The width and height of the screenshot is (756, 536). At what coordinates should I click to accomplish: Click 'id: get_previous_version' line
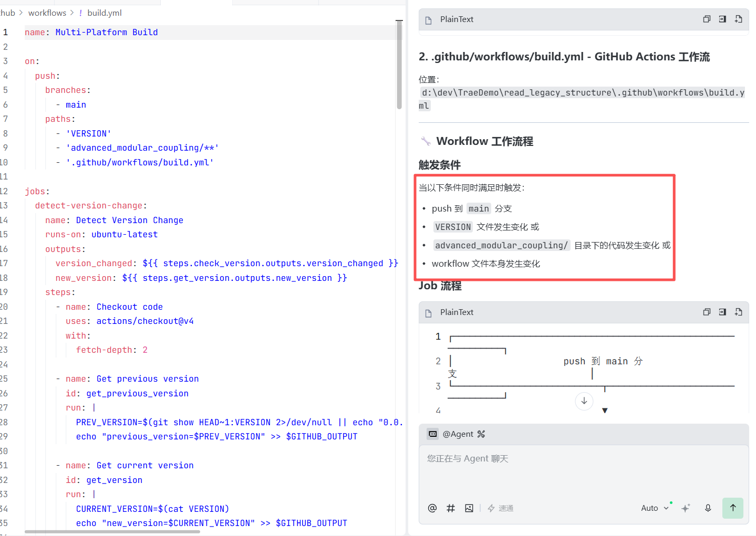pos(127,393)
